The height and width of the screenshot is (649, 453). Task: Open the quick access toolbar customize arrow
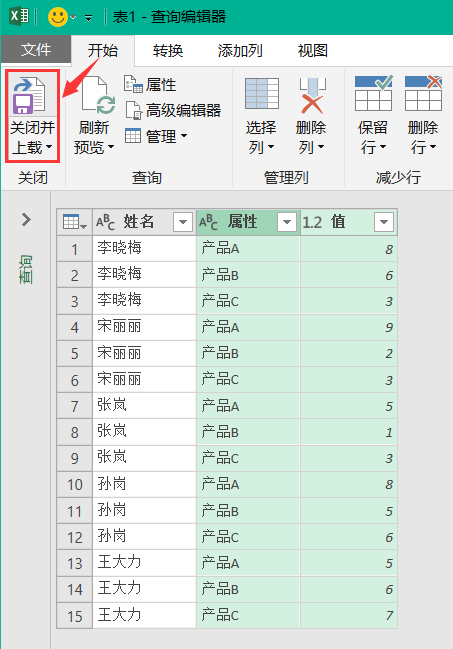click(x=88, y=18)
